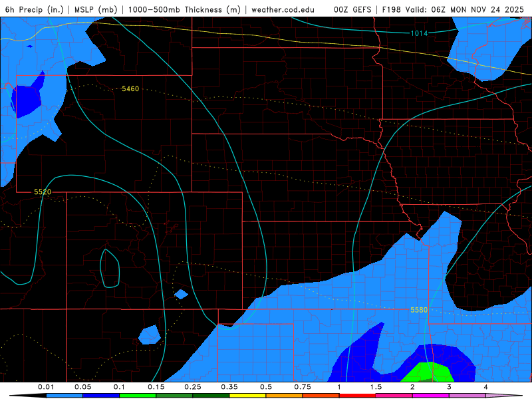Pick the light orange 0.5–0.75 legend swatch
Viewport: 532px width, 399px height.
coord(285,396)
